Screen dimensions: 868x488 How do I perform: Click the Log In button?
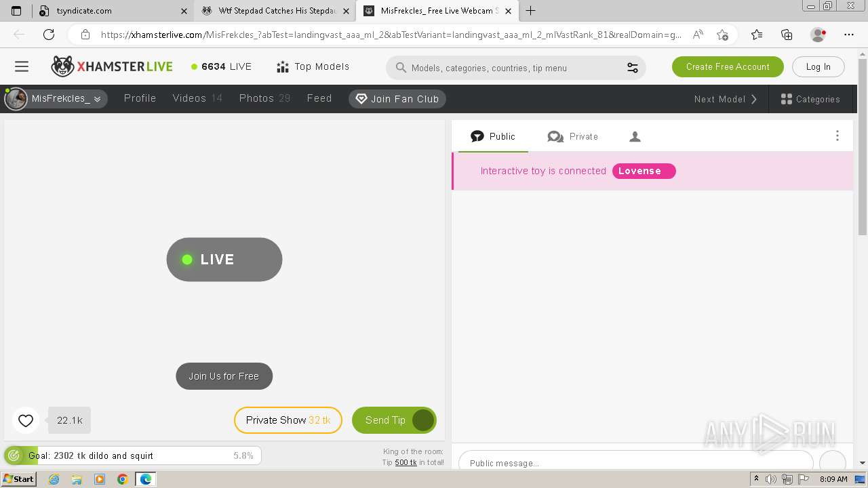point(818,66)
